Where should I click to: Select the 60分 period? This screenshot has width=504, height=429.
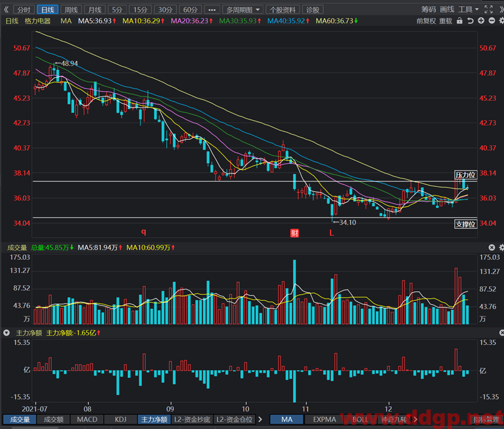190,10
